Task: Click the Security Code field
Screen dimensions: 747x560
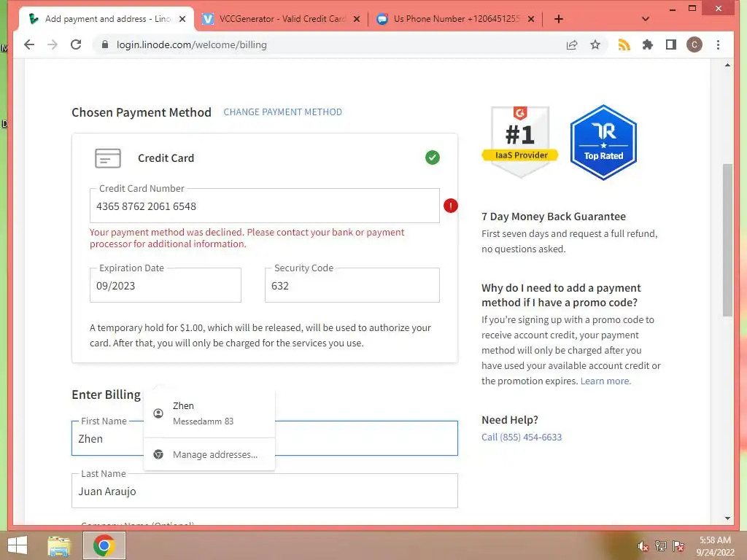Action: coord(352,285)
